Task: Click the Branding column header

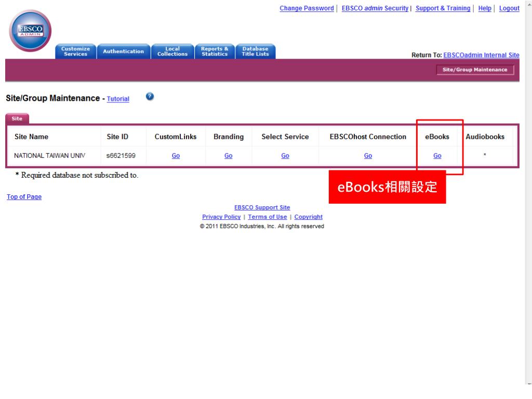Action: pyautogui.click(x=229, y=137)
